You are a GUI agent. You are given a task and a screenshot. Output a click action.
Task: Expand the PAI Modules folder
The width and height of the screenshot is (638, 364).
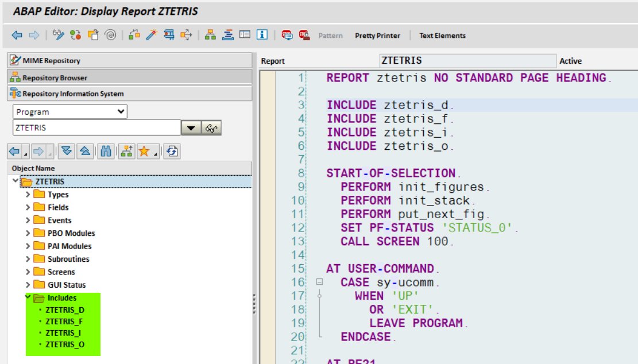point(28,246)
